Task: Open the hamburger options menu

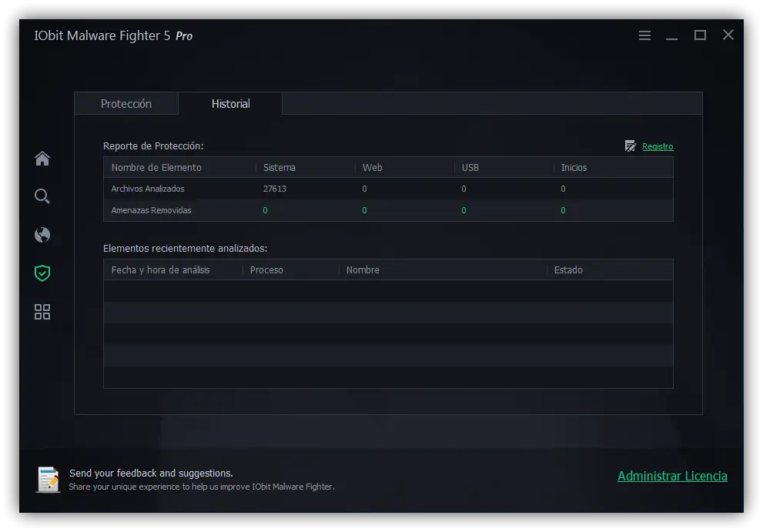Action: tap(645, 35)
